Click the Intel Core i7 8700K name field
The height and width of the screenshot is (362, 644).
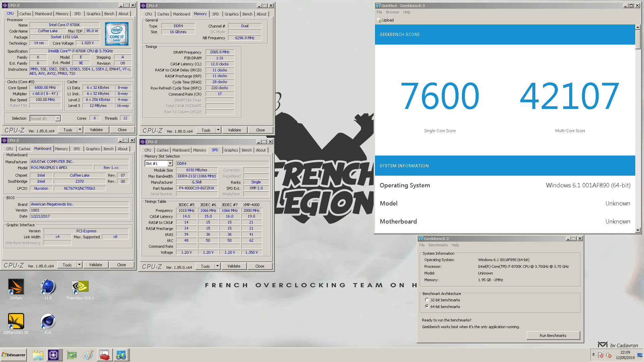[x=64, y=25]
